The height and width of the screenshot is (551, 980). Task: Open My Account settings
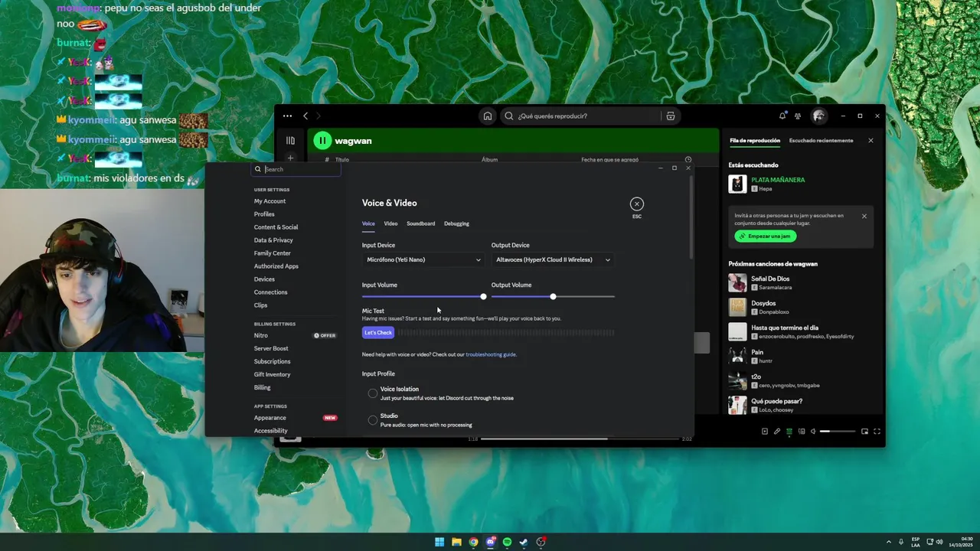click(269, 201)
